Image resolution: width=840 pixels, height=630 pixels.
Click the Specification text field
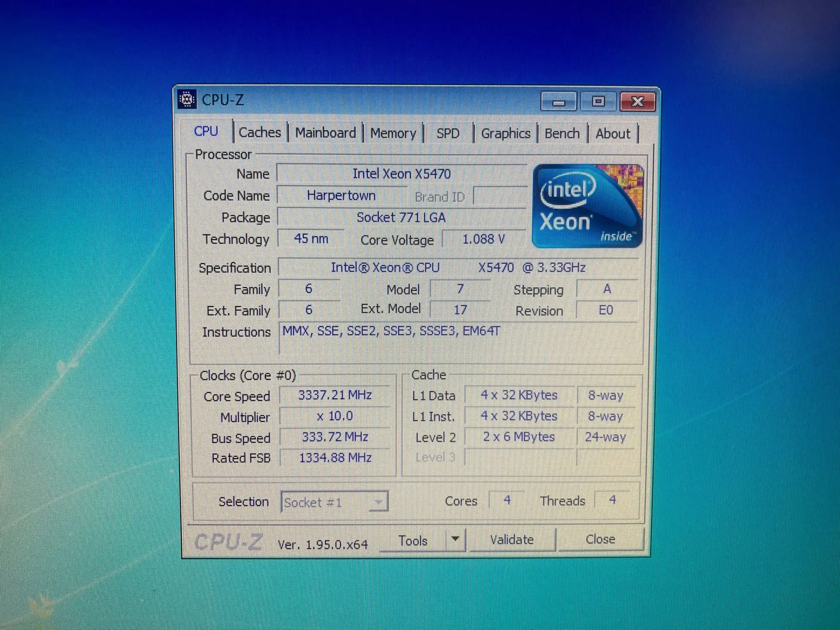pos(458,268)
